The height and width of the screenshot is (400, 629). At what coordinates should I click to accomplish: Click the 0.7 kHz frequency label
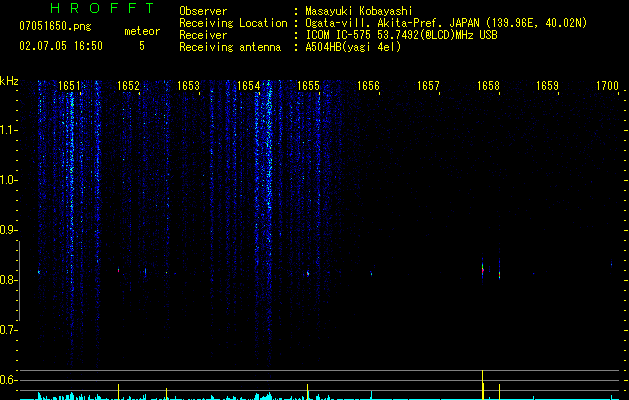click(8, 330)
